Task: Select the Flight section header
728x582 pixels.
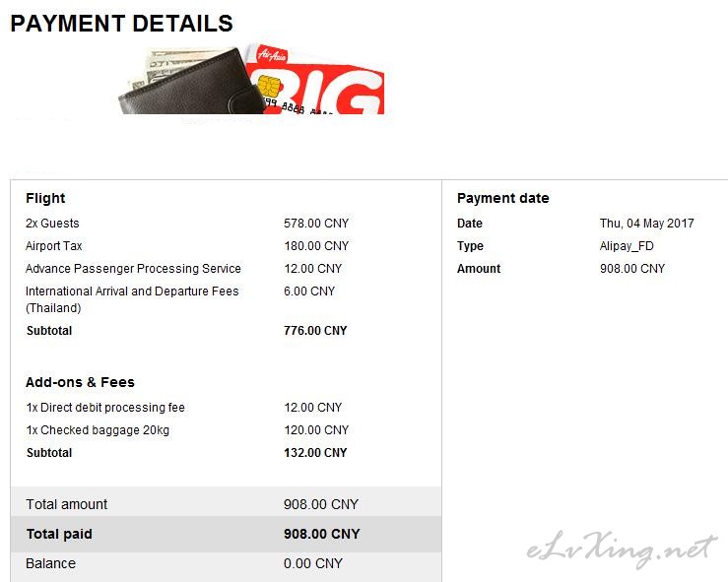Action: click(45, 198)
